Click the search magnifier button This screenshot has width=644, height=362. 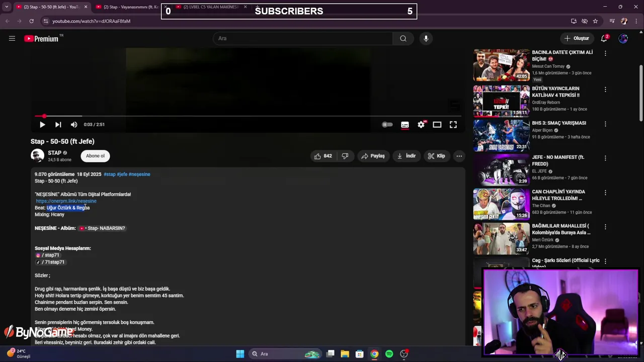point(403,39)
